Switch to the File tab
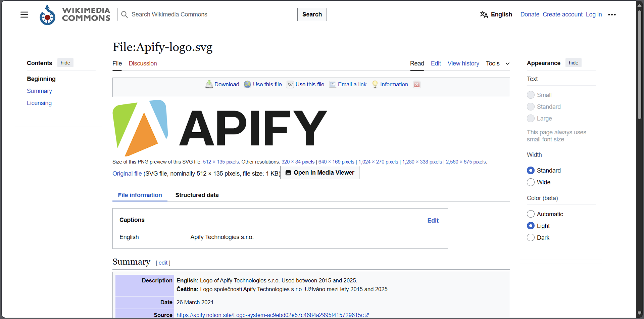Image resolution: width=644 pixels, height=319 pixels. [x=117, y=63]
